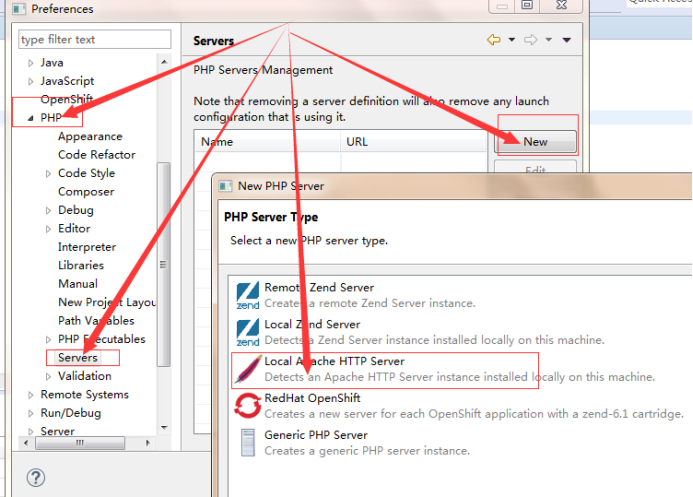693x497 pixels.
Task: Open Path Variables preference page
Action: [x=96, y=321]
